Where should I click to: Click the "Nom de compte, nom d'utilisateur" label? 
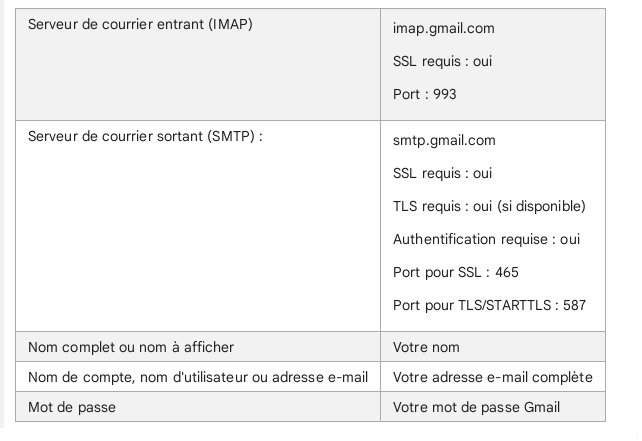pos(198,376)
